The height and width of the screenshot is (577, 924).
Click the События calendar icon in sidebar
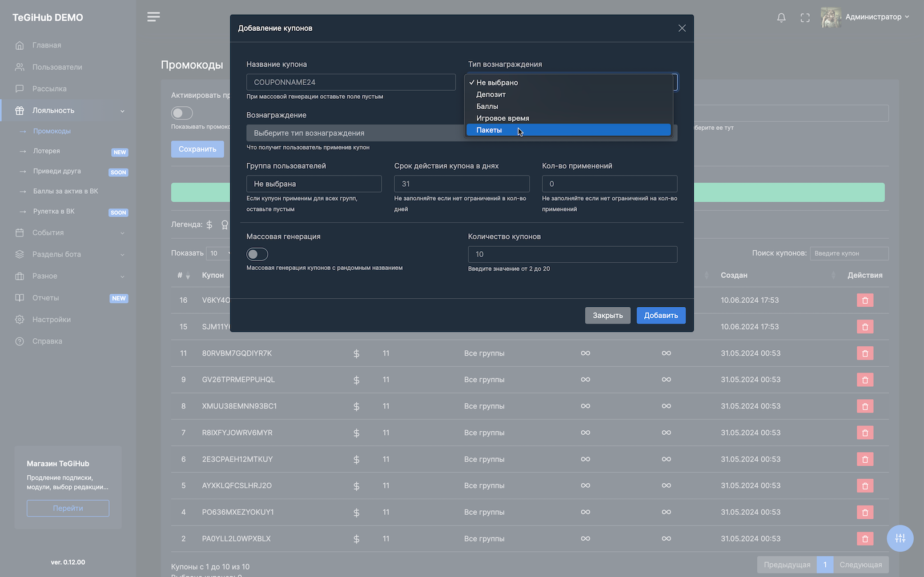pos(19,233)
